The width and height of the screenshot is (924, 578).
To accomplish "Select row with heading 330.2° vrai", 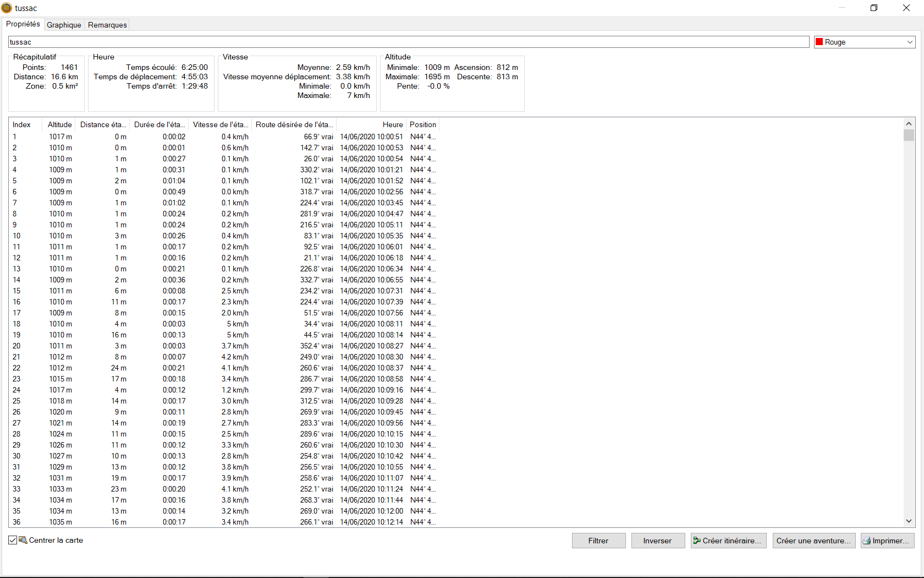I will [224, 170].
